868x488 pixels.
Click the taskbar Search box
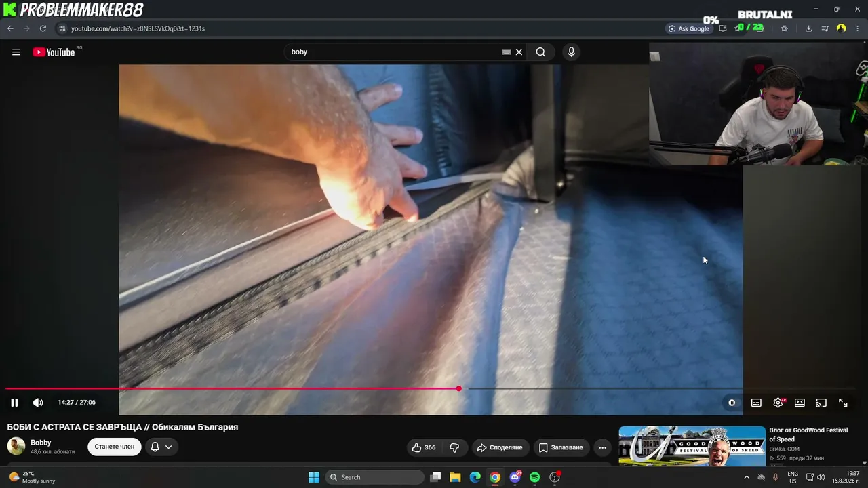point(374,477)
